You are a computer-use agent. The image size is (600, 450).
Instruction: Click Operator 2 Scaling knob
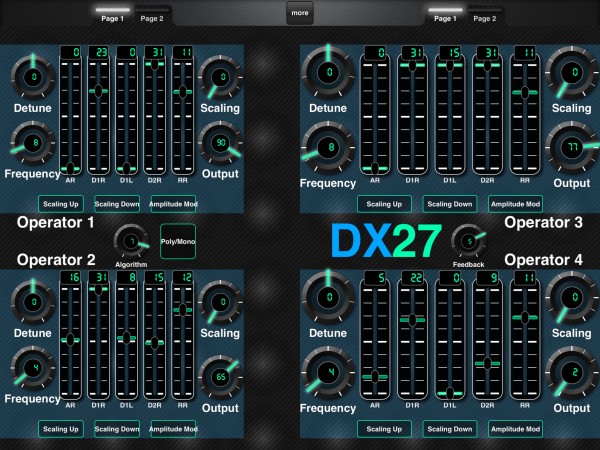[220, 302]
